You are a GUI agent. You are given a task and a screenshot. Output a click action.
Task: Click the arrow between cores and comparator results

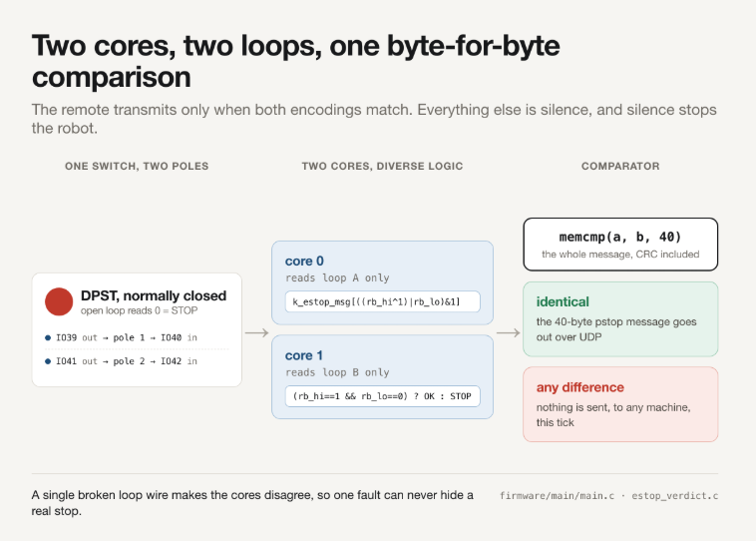click(x=509, y=333)
